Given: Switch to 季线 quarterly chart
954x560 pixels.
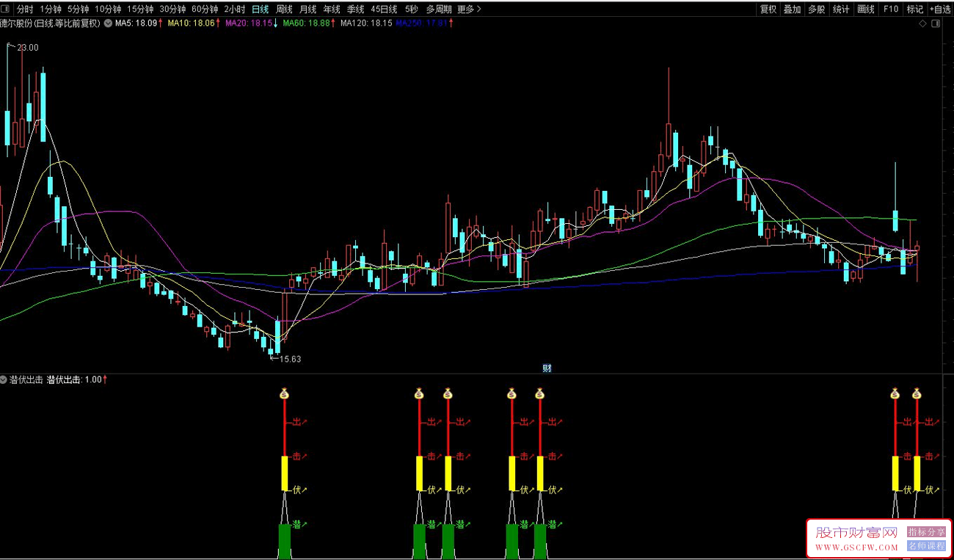Looking at the screenshot, I should [x=356, y=10].
